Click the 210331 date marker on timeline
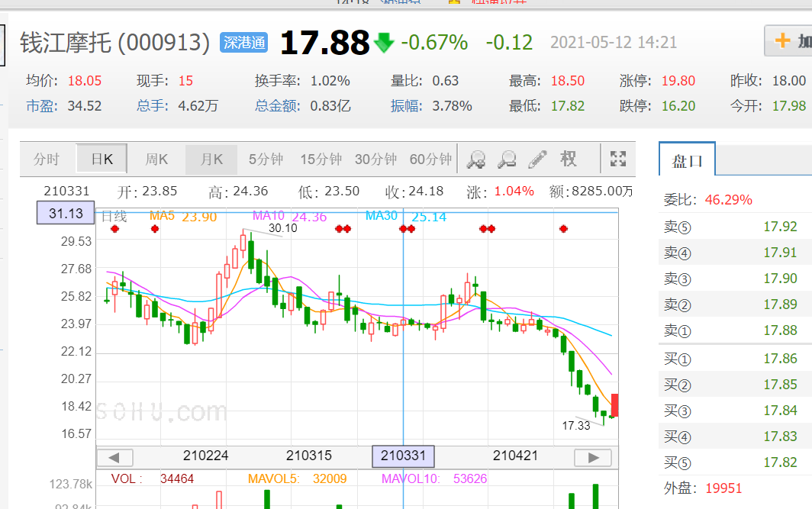 tap(404, 456)
